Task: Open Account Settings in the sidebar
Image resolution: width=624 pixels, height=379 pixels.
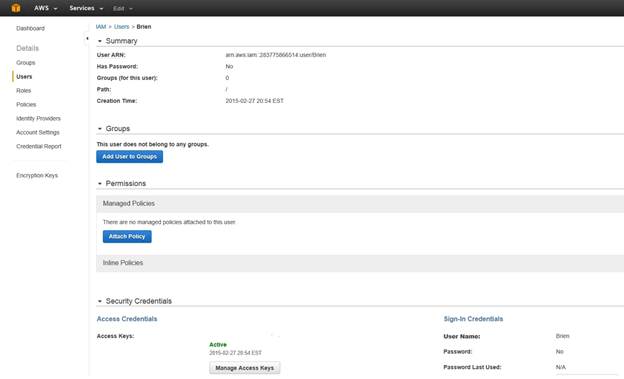Action: pos(37,132)
